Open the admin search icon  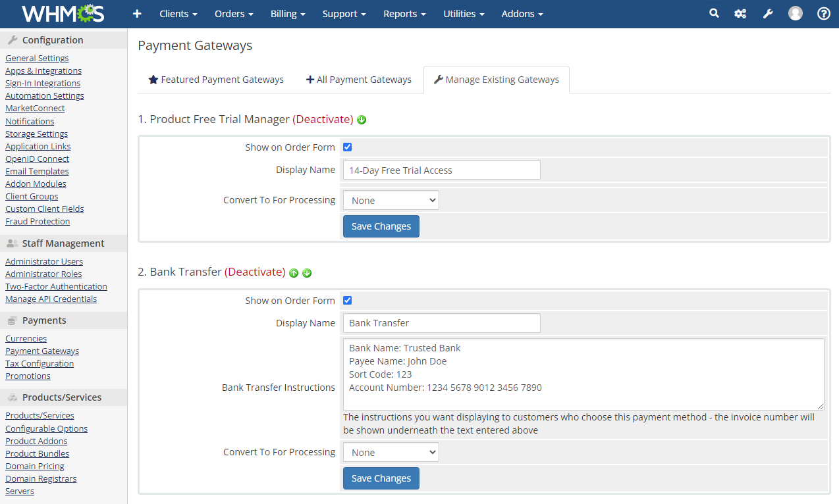pos(714,14)
